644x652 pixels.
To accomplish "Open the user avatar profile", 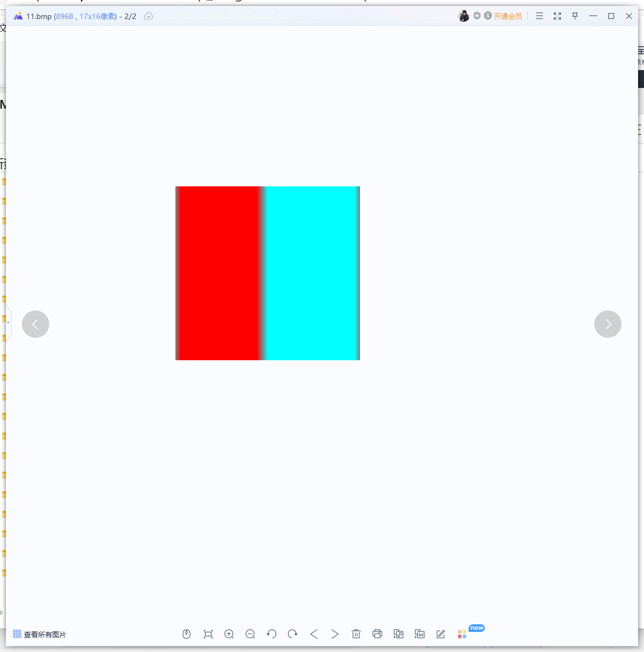I will click(x=464, y=16).
